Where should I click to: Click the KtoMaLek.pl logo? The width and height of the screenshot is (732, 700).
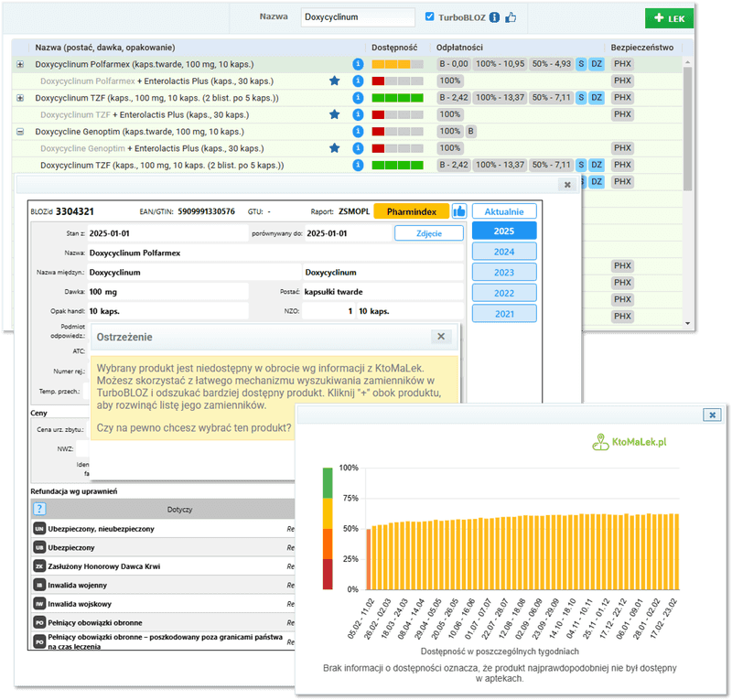[630, 441]
